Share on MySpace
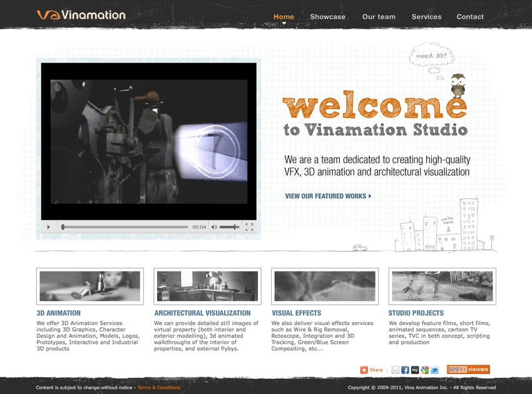Viewport: 532px width, 394px height. point(415,370)
